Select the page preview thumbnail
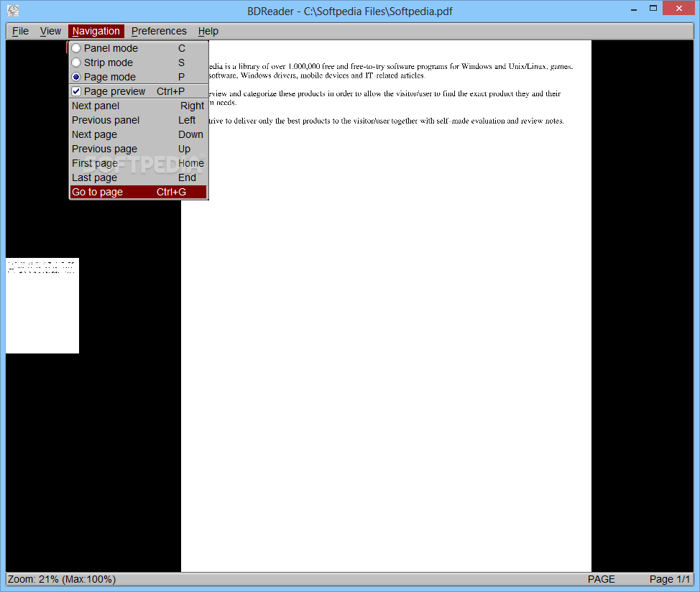The image size is (700, 592). point(42,305)
